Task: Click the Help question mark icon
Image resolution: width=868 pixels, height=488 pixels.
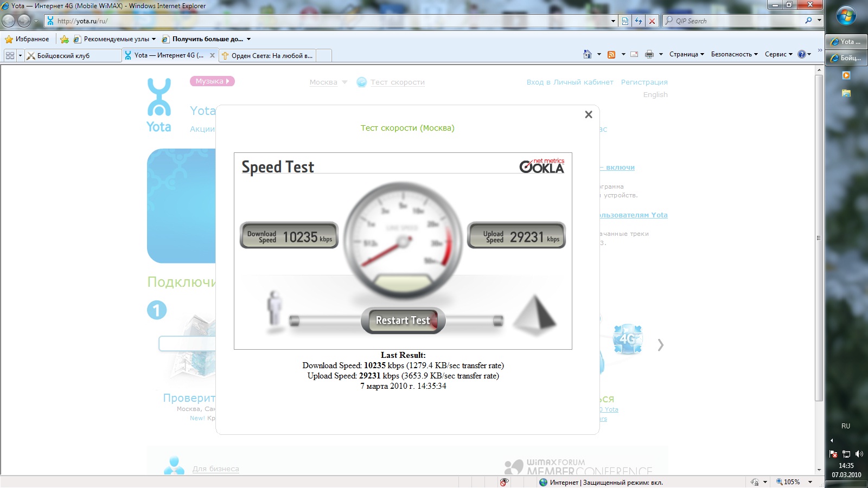Action: (802, 54)
